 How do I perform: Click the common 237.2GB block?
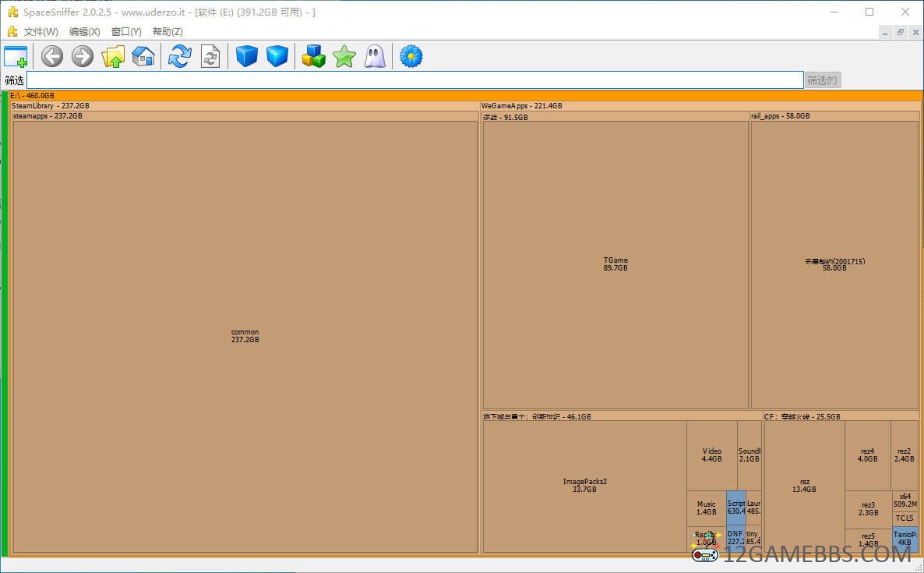tap(245, 337)
